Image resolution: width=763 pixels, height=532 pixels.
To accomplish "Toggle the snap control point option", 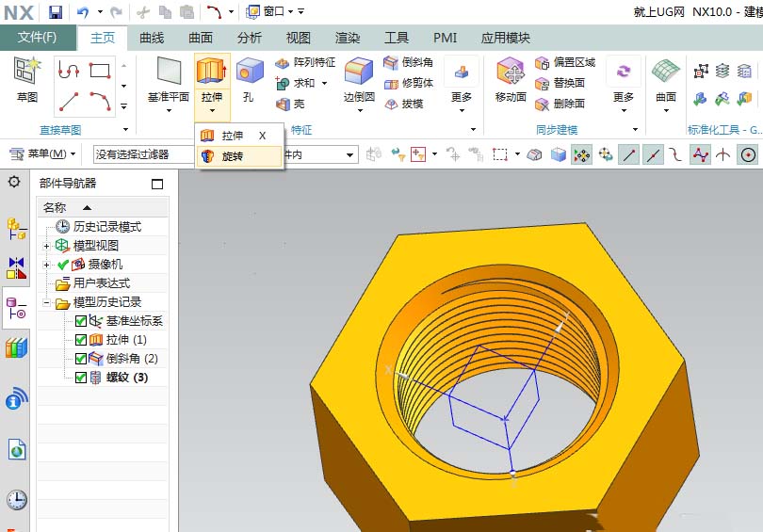I will (x=676, y=155).
